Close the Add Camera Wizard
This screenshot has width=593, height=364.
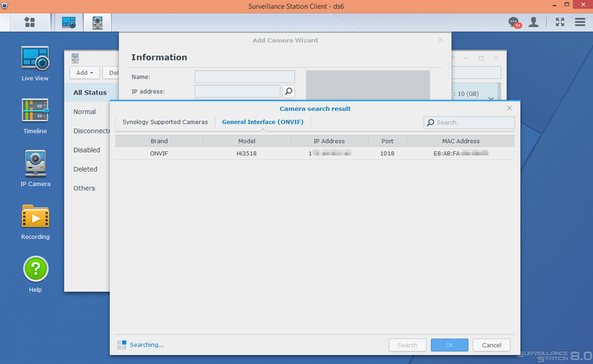(440, 40)
